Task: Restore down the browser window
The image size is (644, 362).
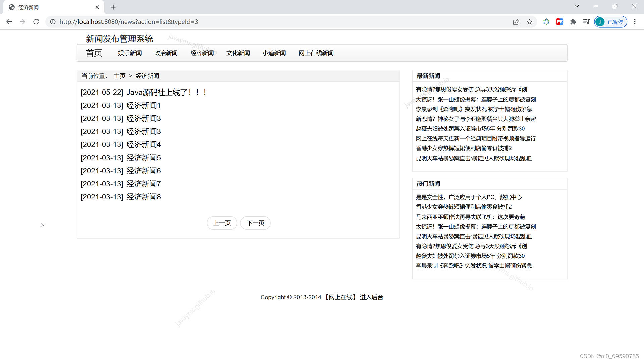Action: (615, 6)
